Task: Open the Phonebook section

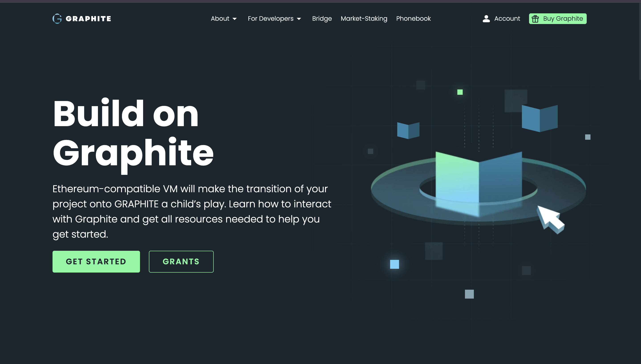Action: click(413, 18)
